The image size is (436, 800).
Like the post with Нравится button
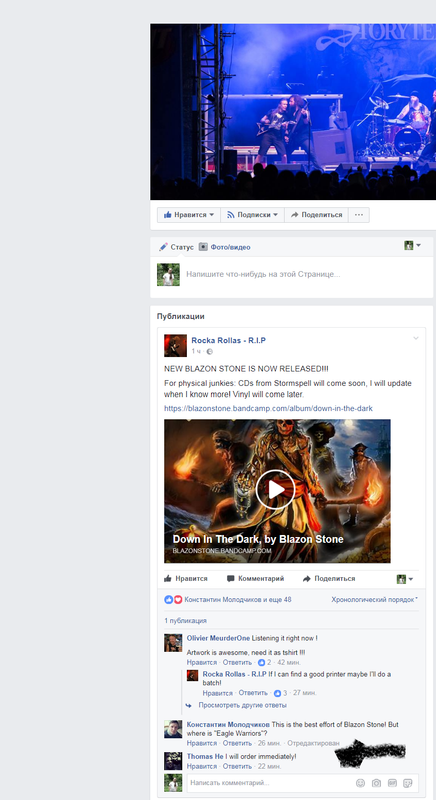tap(186, 579)
